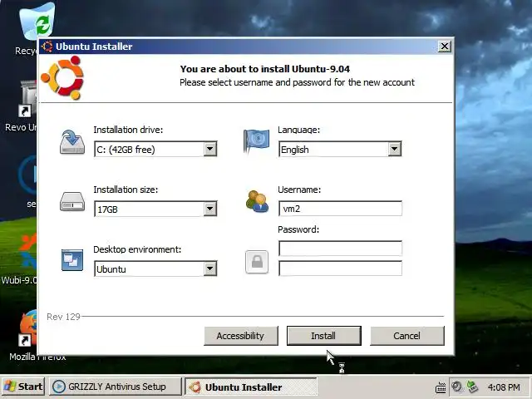Click the Ubuntu Installer taskbar button

[x=251, y=387]
